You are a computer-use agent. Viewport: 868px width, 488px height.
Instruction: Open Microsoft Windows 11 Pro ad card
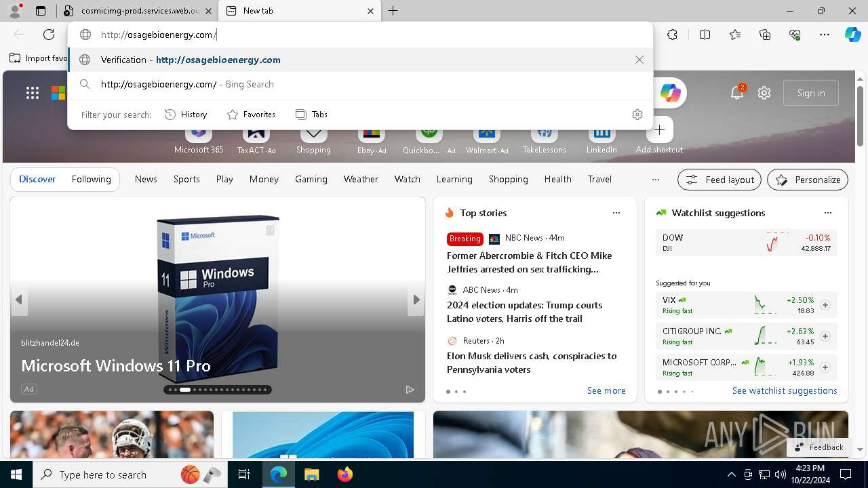[218, 300]
